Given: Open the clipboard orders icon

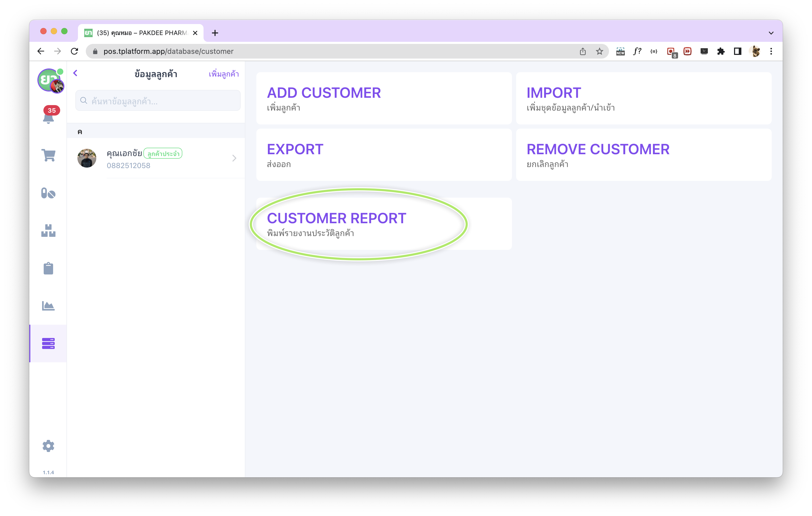Looking at the screenshot, I should (48, 268).
